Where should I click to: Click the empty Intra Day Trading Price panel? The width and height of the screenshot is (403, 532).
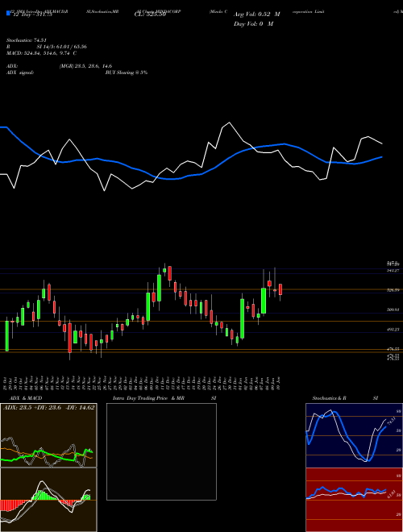tap(161, 451)
